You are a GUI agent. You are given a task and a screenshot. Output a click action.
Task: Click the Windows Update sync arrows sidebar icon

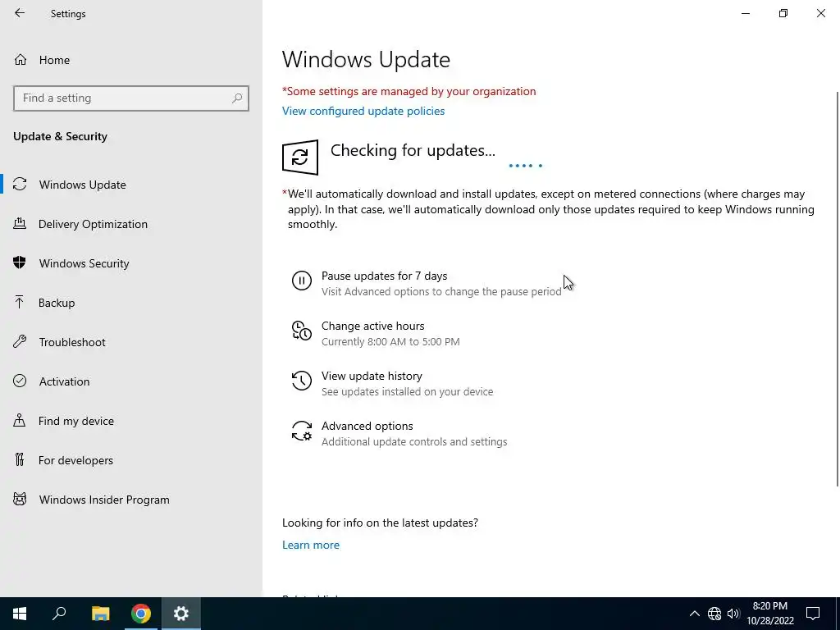pyautogui.click(x=20, y=184)
